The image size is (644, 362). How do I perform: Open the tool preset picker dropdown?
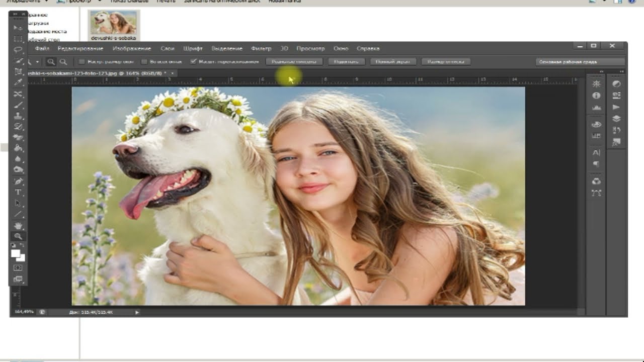point(38,62)
